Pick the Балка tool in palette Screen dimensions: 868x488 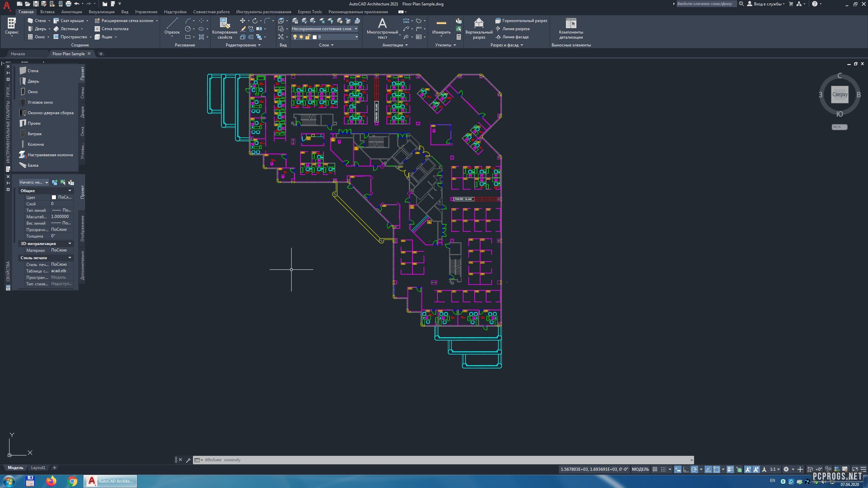(x=33, y=165)
